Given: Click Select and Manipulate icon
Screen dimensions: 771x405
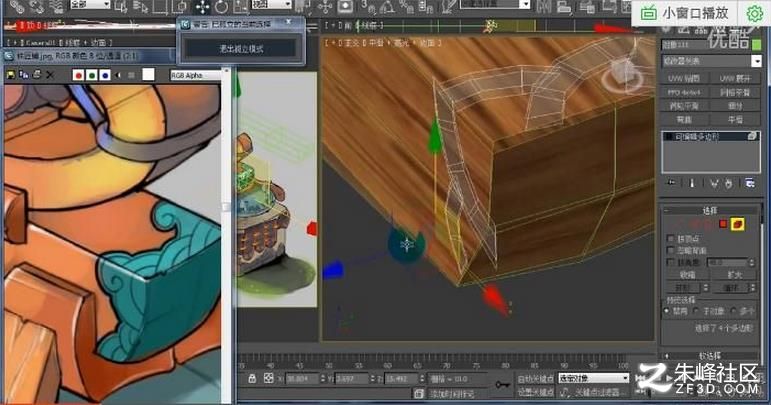Looking at the screenshot, I should (325, 6).
